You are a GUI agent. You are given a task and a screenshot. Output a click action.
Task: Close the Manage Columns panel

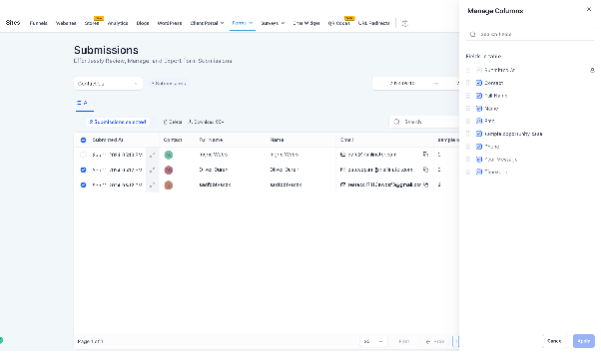tap(589, 9)
